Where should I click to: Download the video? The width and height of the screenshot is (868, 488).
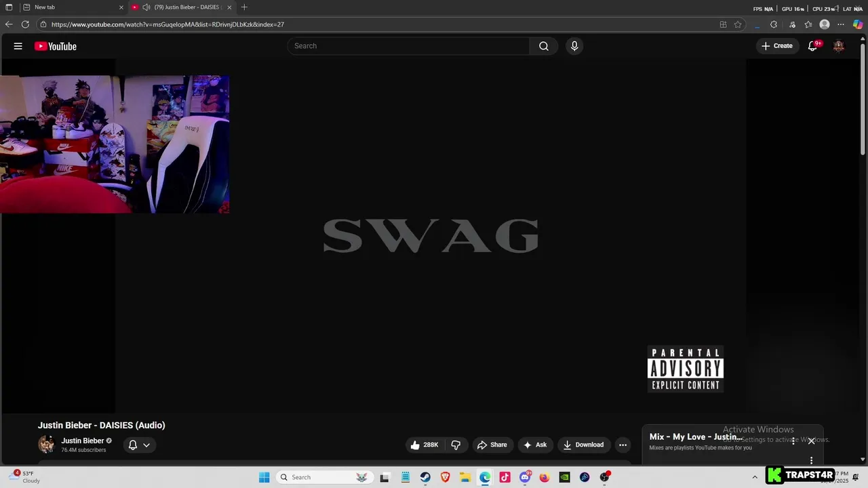click(x=583, y=445)
